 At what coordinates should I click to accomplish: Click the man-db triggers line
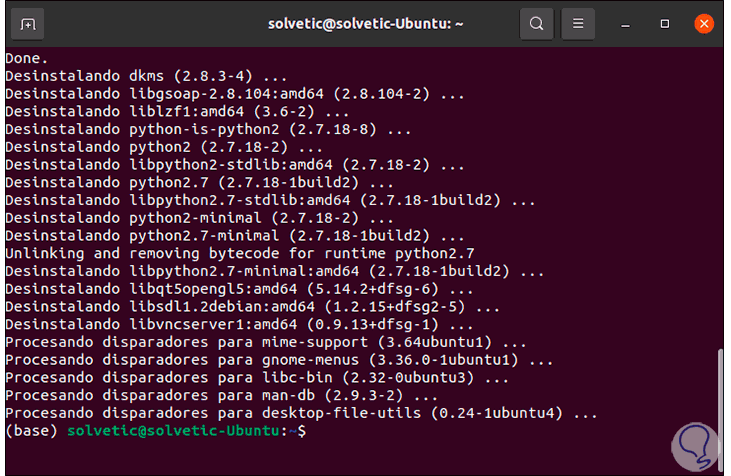pyautogui.click(x=221, y=395)
